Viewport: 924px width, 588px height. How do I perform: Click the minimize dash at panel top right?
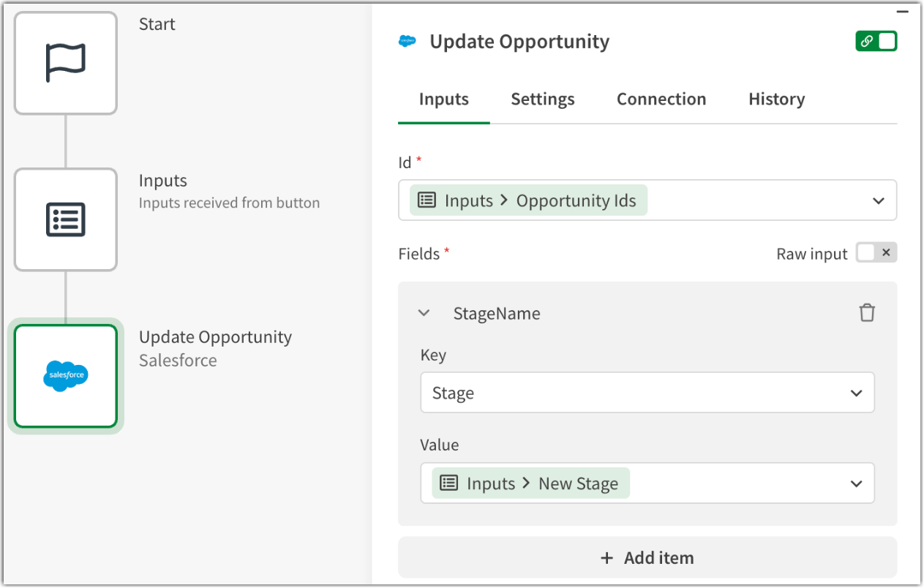(x=902, y=12)
